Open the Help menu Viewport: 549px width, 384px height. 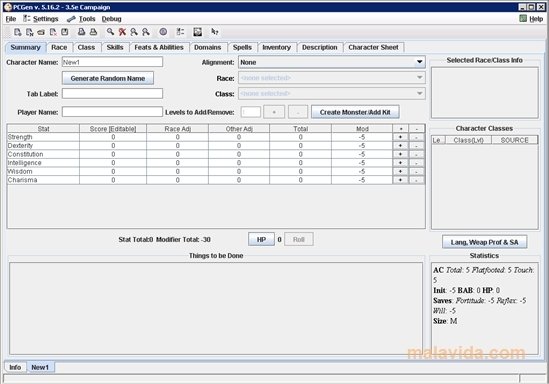pyautogui.click(x=531, y=19)
